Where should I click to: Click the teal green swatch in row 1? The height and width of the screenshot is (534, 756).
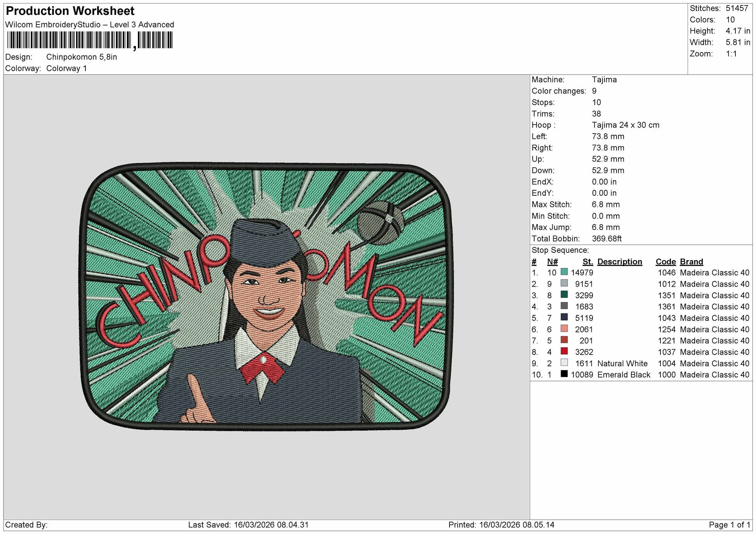564,272
